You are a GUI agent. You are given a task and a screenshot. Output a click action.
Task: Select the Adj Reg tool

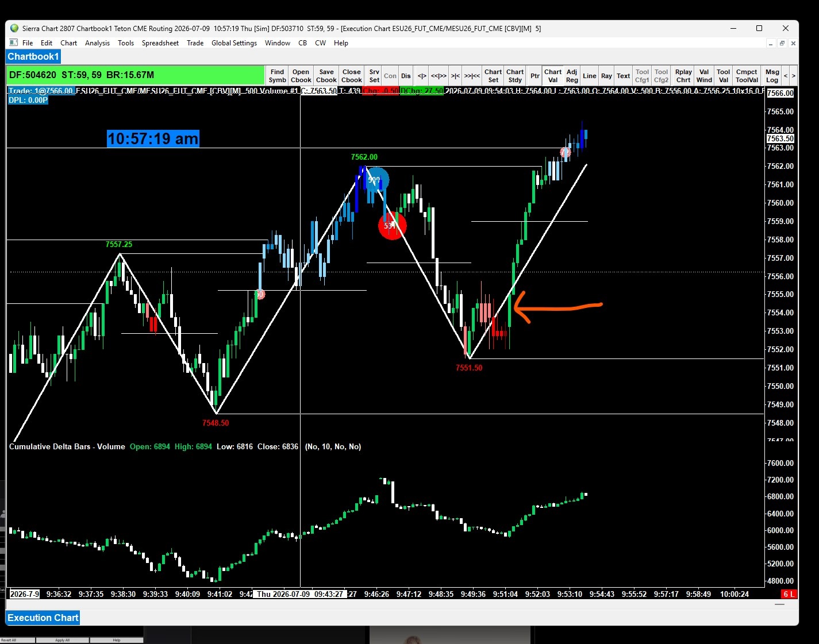point(572,76)
